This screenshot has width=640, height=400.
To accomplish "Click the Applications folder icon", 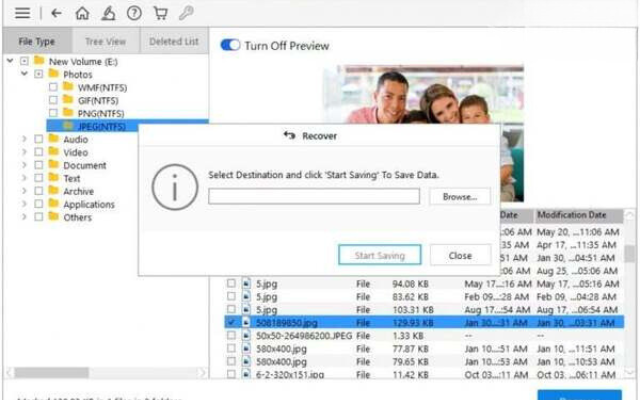I will pos(53,204).
